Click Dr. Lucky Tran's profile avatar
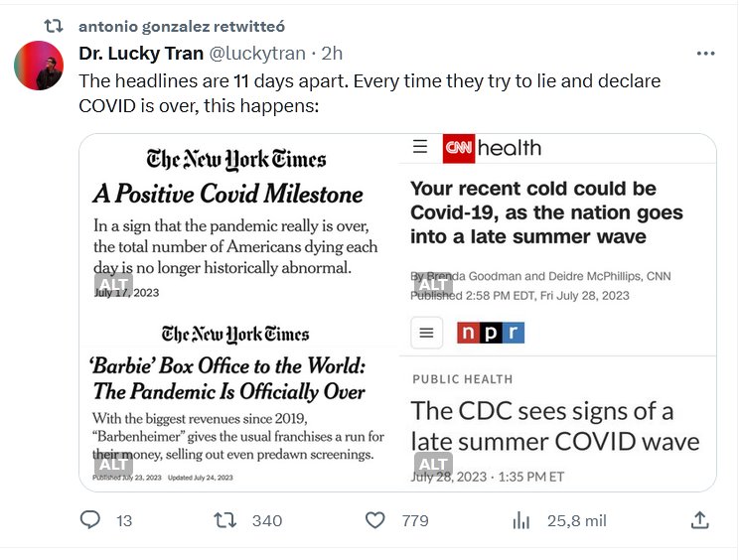The image size is (741, 560). click(40, 67)
